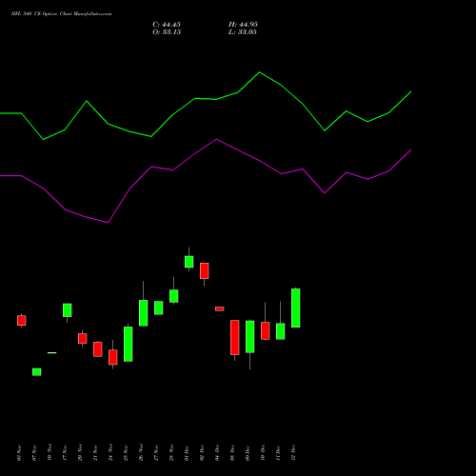
Task: Click the chart title text at the top-left
Action: point(61,14)
